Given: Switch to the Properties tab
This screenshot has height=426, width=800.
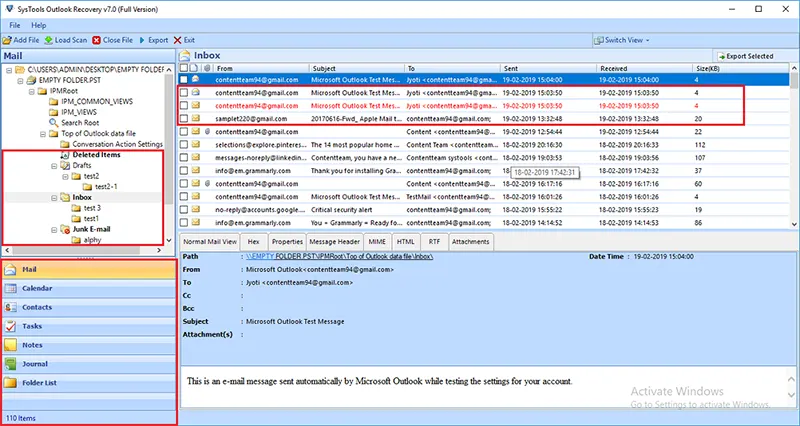Looking at the screenshot, I should click(x=287, y=242).
